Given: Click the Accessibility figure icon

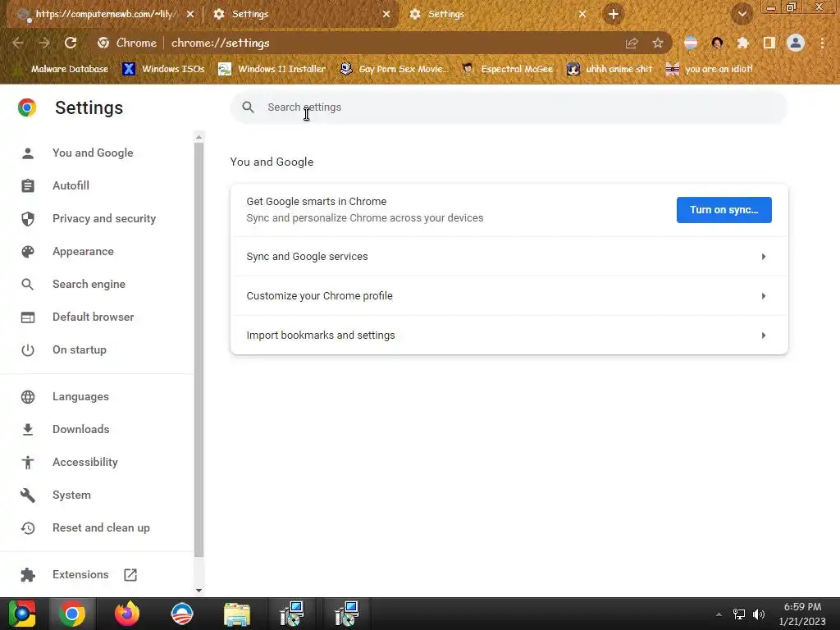Looking at the screenshot, I should tap(28, 463).
